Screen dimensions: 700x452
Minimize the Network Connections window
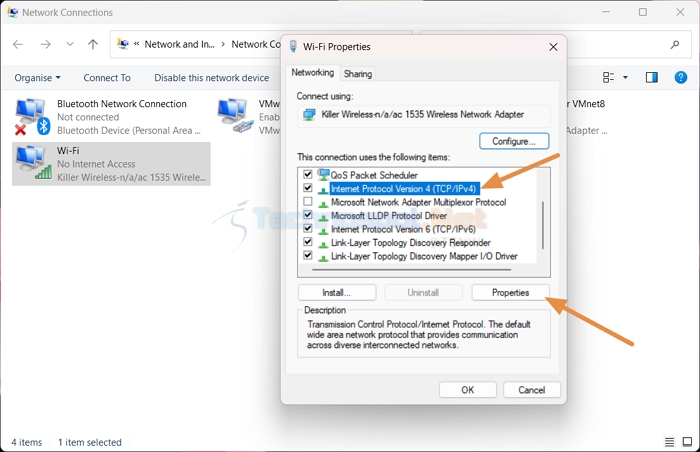coord(605,12)
